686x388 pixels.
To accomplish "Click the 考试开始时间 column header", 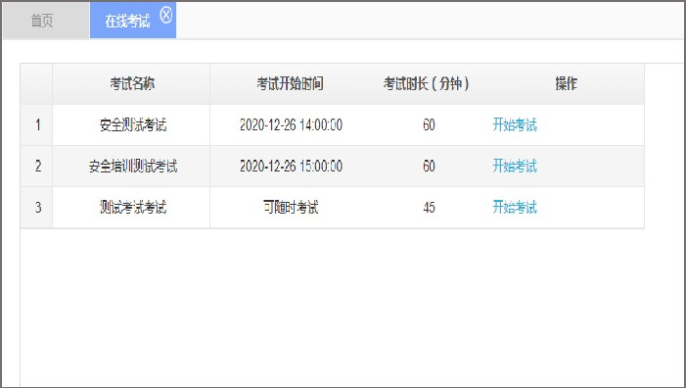I will tap(290, 84).
